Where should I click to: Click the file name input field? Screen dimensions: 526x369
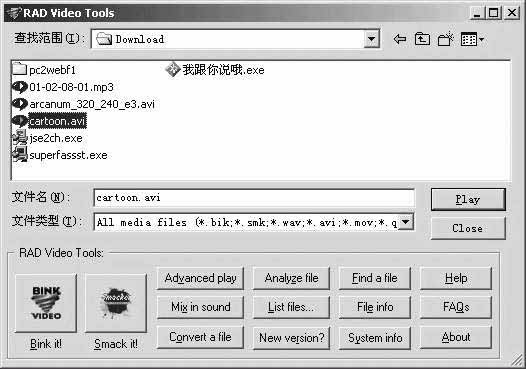click(x=254, y=198)
